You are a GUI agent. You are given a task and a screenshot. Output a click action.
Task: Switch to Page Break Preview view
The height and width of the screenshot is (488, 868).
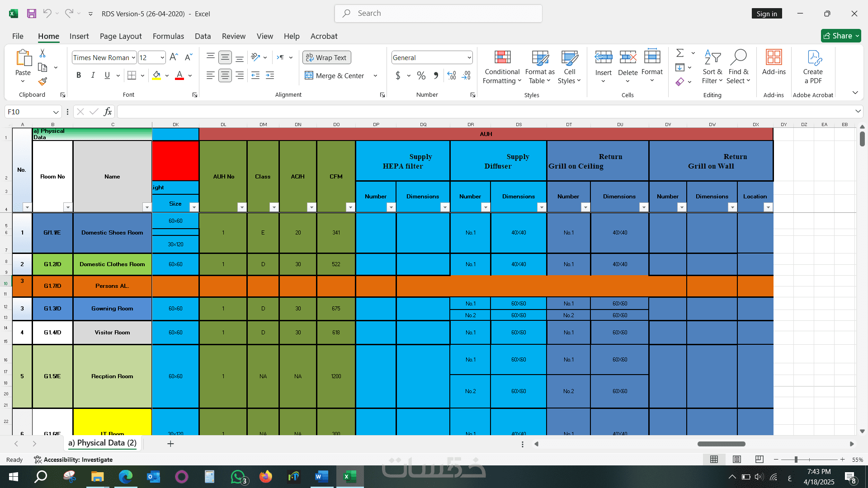[x=759, y=460]
